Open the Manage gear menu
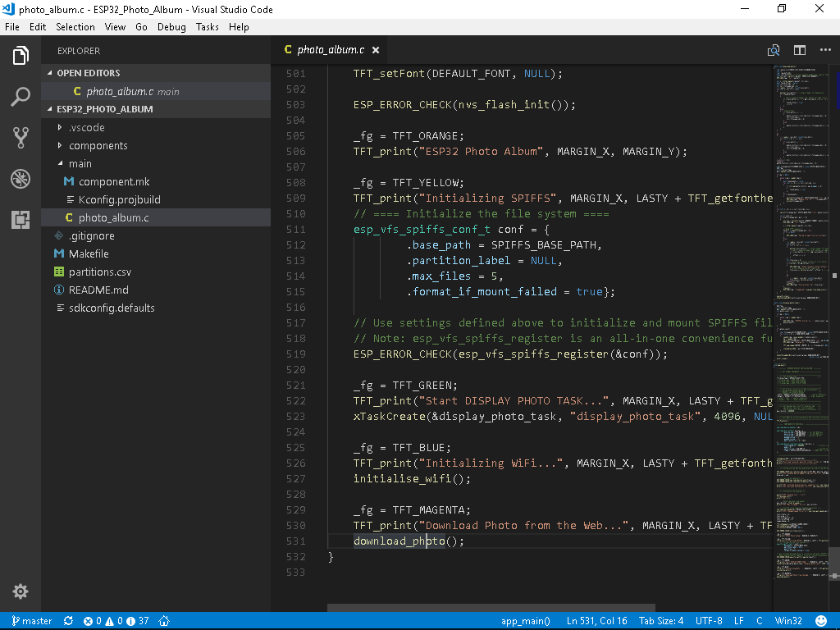This screenshot has width=840, height=630. point(21,591)
